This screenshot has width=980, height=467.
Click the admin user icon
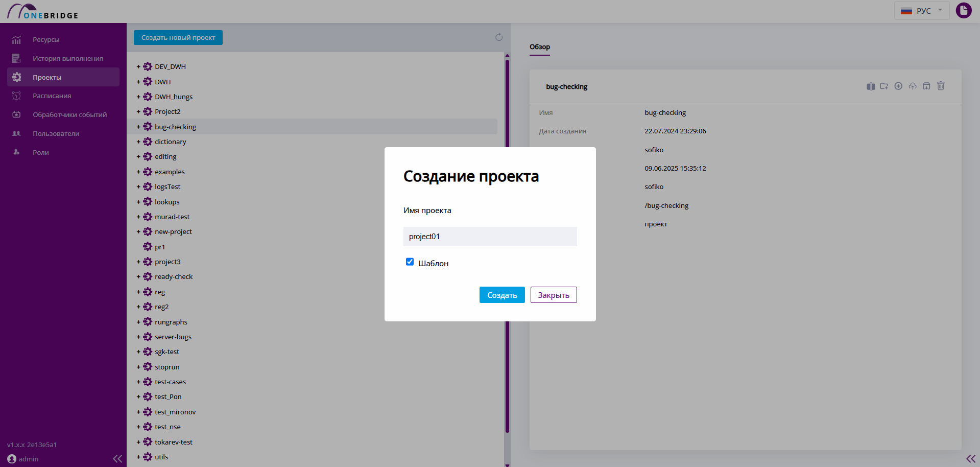[12, 459]
